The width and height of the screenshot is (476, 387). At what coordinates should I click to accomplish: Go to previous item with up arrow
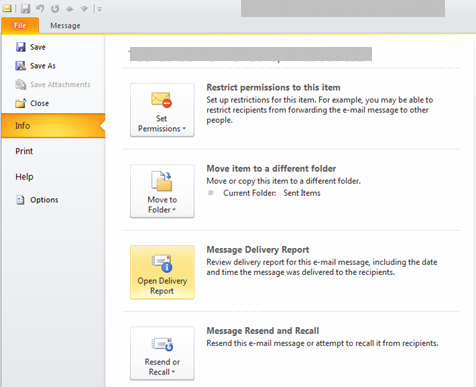(69, 9)
